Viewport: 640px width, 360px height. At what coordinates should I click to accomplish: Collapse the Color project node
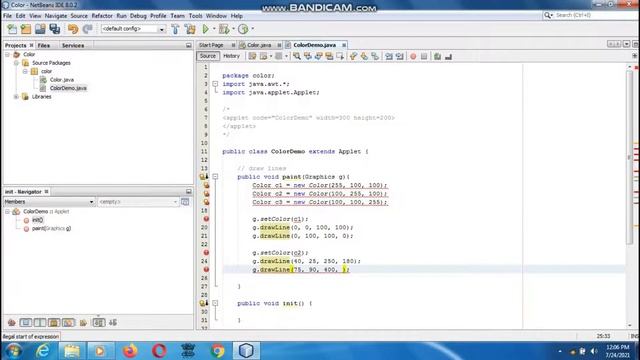[7, 54]
